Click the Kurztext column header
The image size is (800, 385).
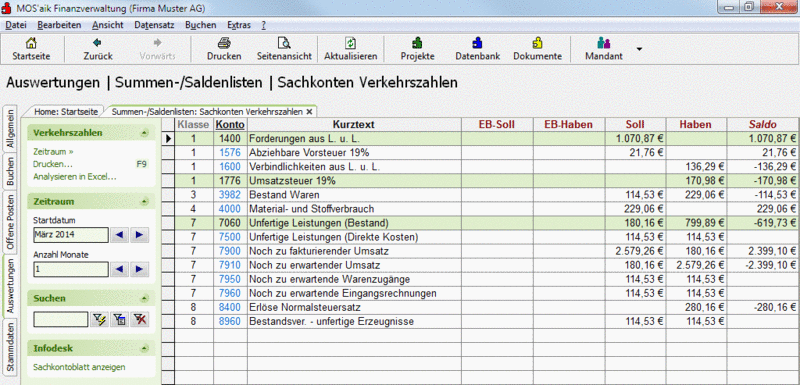(354, 124)
